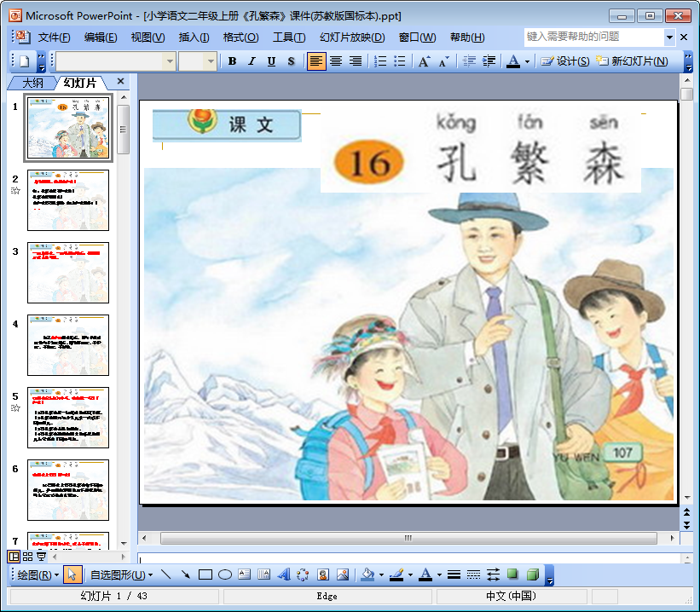Toggle underline text formatting

tap(271, 61)
